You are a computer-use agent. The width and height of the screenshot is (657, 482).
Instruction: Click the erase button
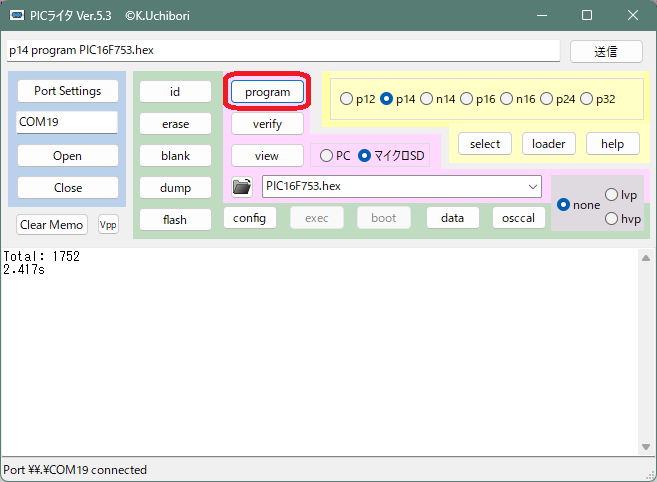175,124
